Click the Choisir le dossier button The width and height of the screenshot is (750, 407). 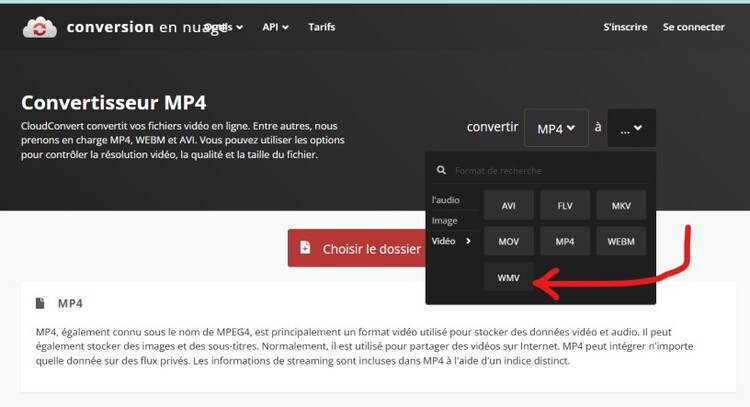point(356,248)
